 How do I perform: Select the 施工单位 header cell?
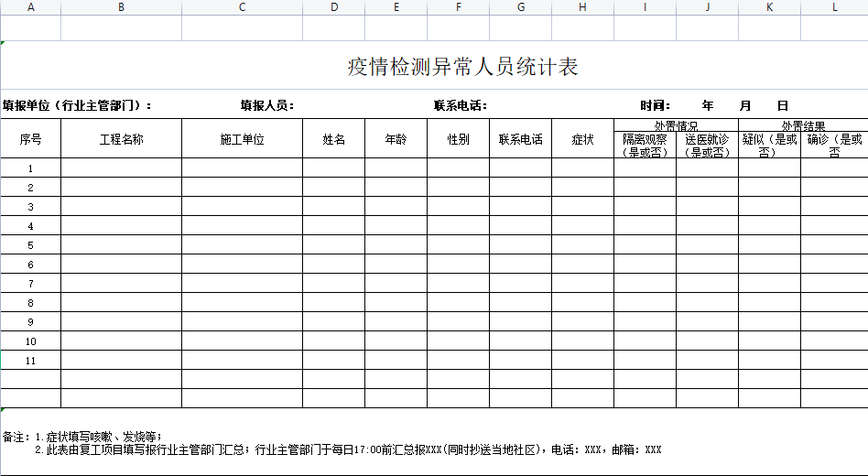242,139
